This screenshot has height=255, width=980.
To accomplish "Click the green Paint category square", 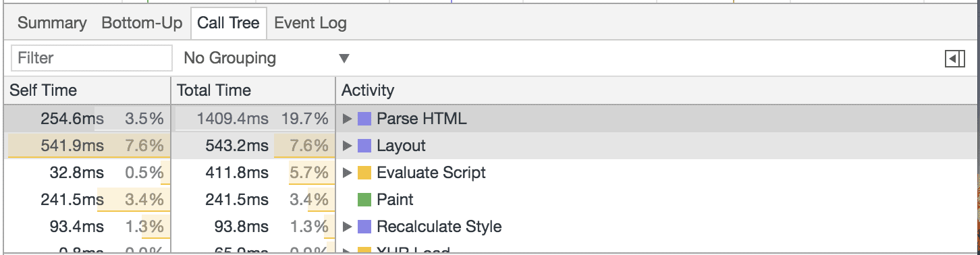I will [x=364, y=200].
